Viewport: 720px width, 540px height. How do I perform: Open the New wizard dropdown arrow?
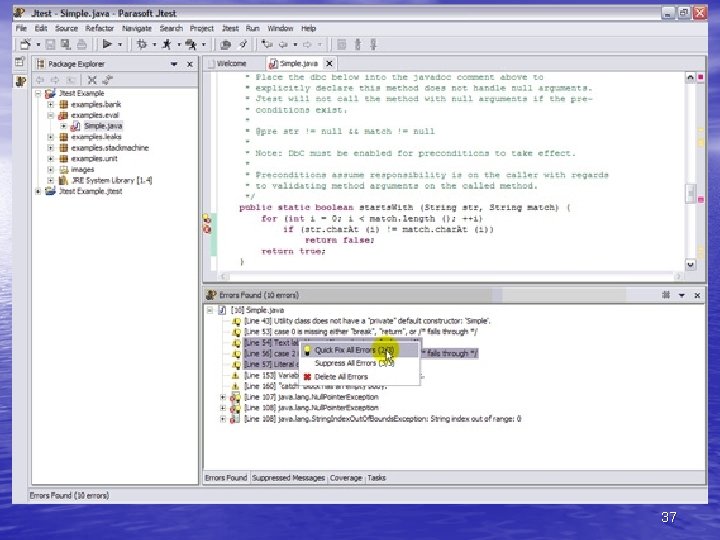tap(38, 45)
